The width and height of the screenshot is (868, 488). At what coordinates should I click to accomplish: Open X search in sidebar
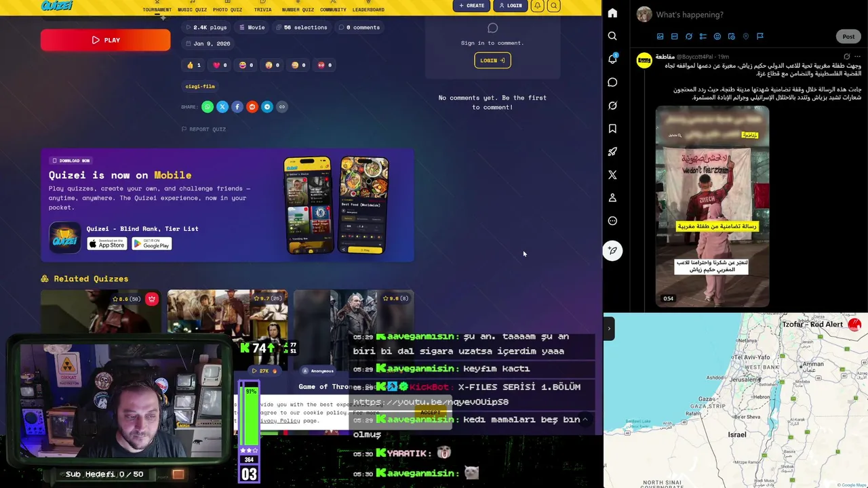point(612,36)
